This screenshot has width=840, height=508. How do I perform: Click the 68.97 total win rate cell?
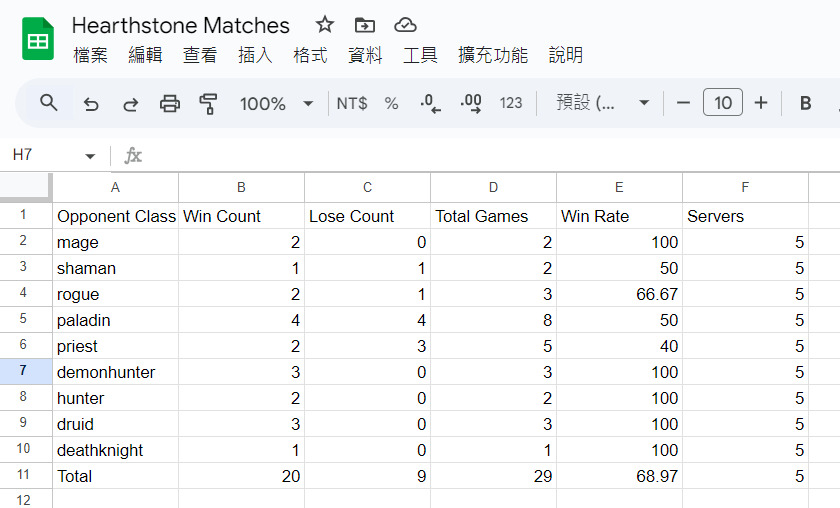pyautogui.click(x=619, y=476)
